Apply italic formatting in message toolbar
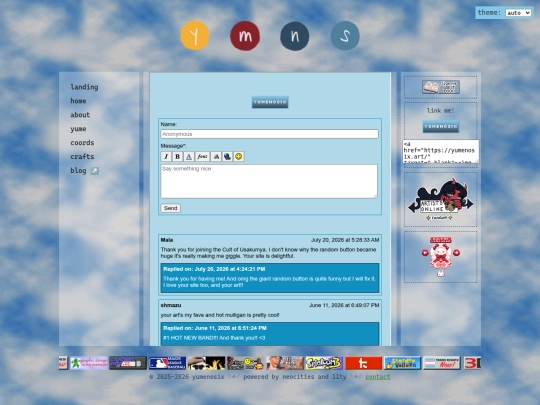Screen dimensions: 540x405 (166, 157)
